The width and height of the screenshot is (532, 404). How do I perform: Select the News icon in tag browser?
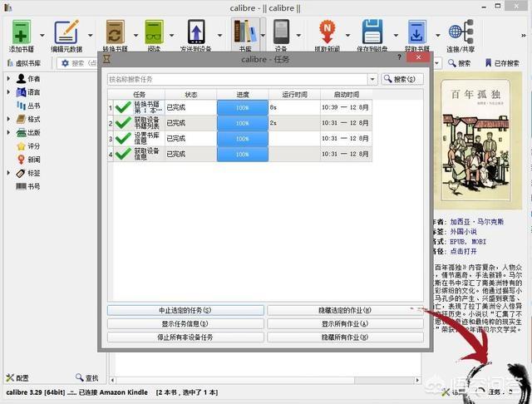[x=21, y=160]
